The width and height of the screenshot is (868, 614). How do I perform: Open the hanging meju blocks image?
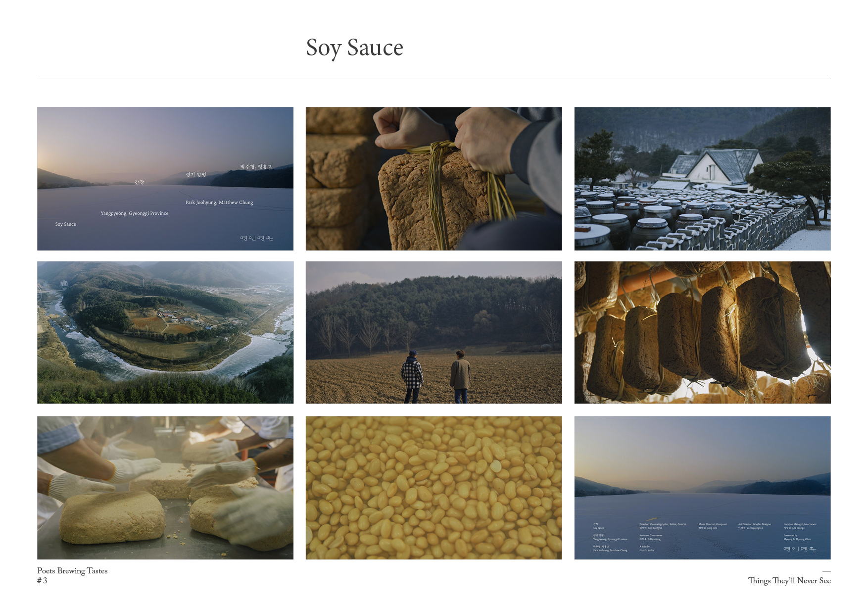point(702,332)
